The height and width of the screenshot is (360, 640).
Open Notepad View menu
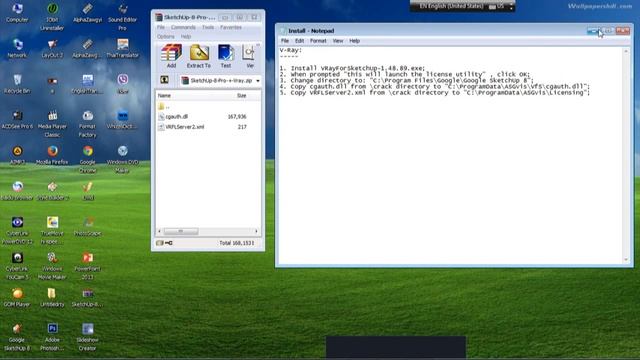[338, 41]
